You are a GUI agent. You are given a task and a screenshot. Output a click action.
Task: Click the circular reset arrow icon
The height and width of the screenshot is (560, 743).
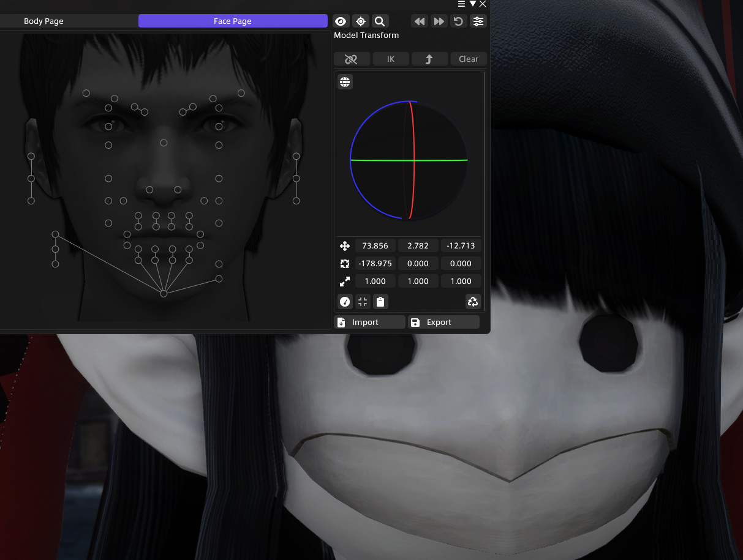click(x=458, y=21)
